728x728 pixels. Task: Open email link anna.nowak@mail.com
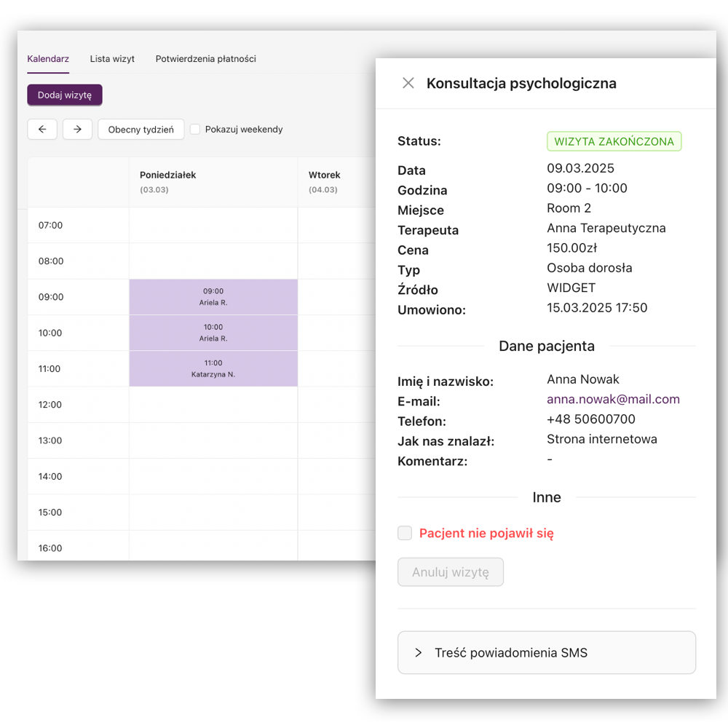(613, 399)
